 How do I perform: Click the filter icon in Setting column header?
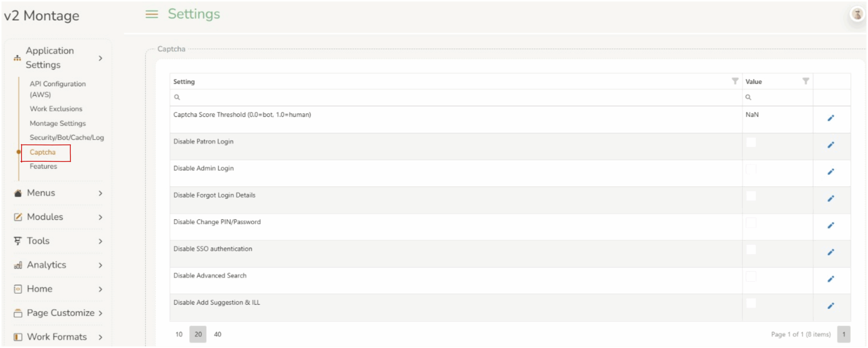coord(735,81)
